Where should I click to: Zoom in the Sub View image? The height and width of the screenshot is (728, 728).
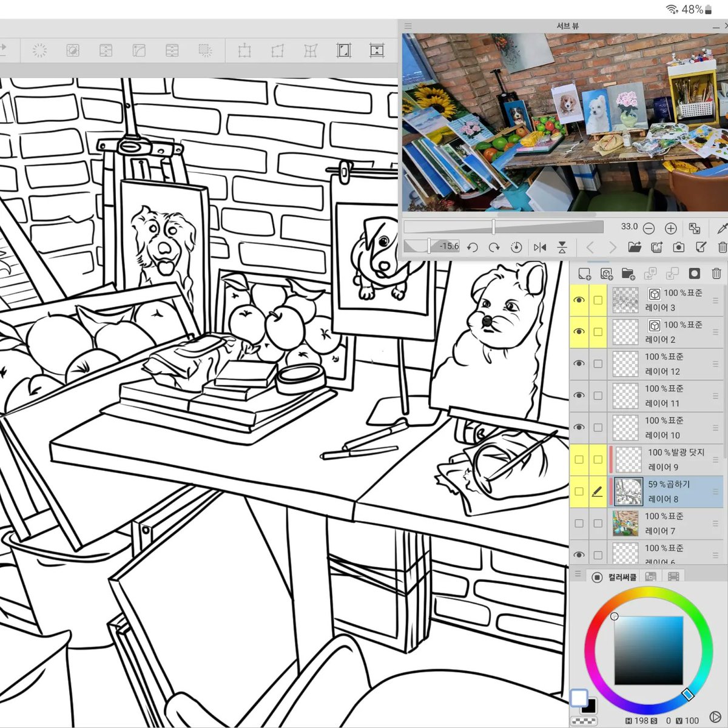pyautogui.click(x=670, y=228)
